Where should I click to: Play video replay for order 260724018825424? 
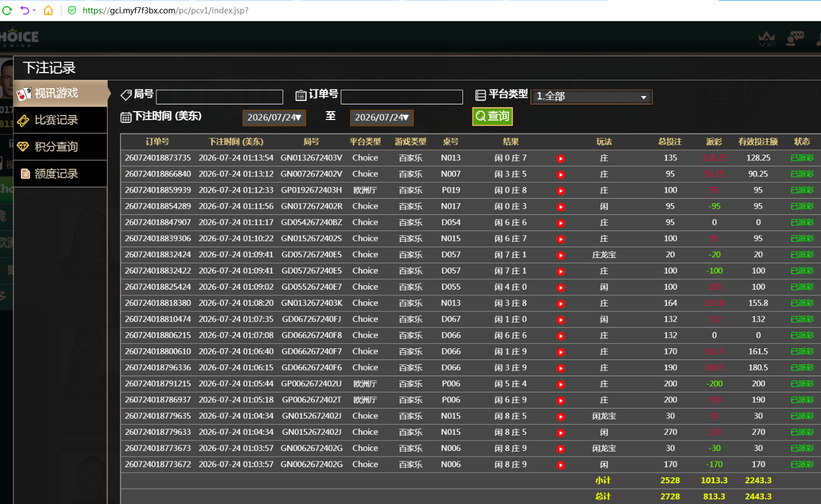561,288
